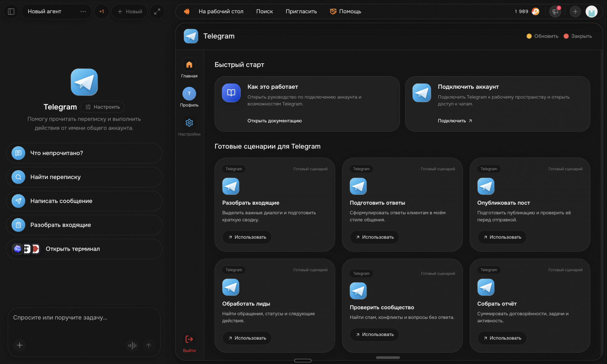The image size is (607, 364).
Task: Use the Опубликовать пост scenario
Action: click(502, 237)
